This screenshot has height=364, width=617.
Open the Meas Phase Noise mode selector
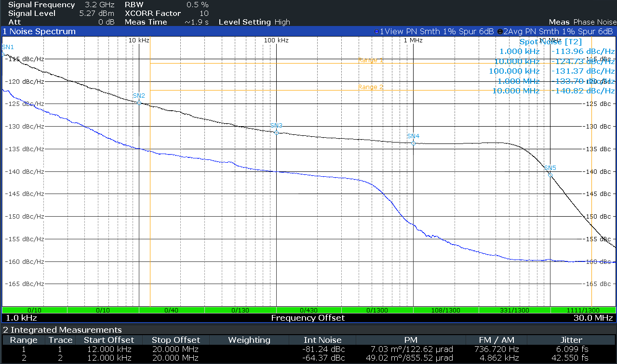(582, 22)
